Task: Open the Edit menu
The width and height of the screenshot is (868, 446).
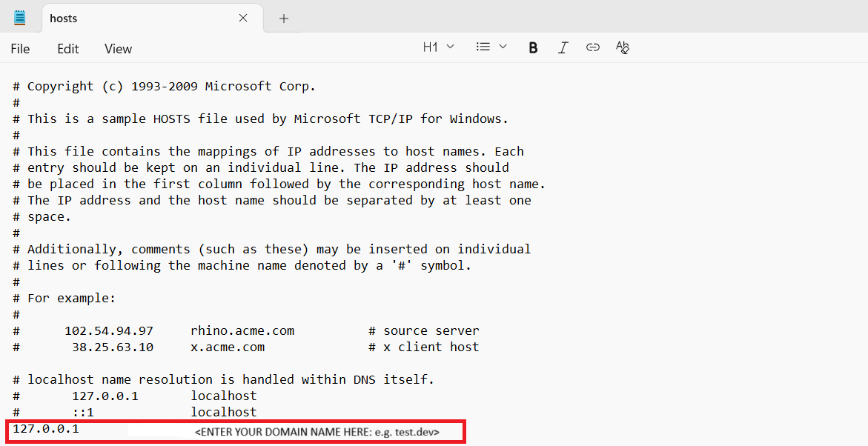Action: click(67, 49)
